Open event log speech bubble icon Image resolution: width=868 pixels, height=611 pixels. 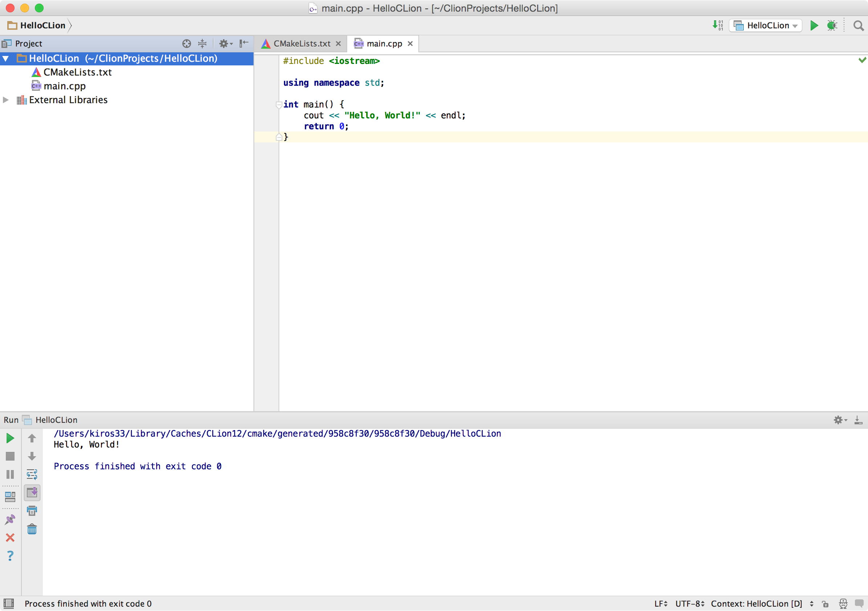point(859,603)
